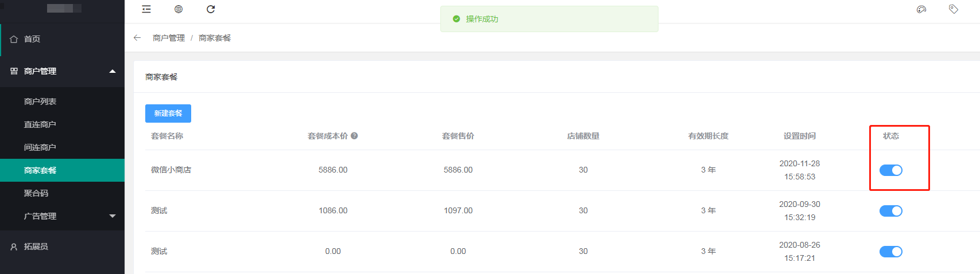Open 广告管理 in the sidebar
Viewport: 980px width, 274px height.
(x=62, y=216)
